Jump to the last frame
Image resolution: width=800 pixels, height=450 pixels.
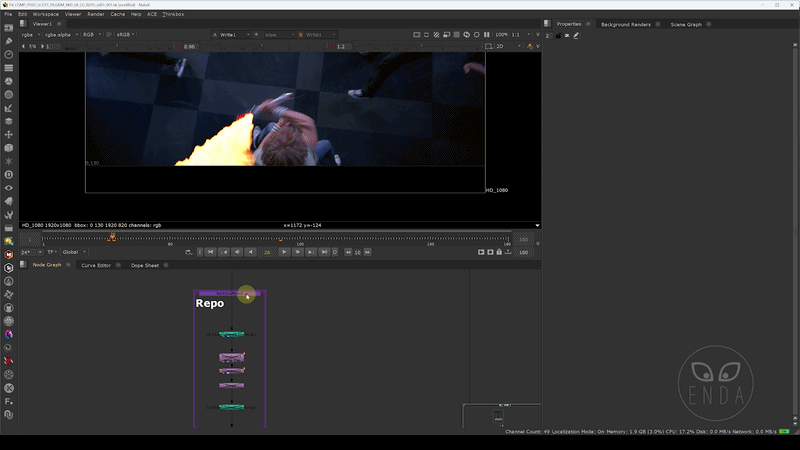tap(324, 252)
